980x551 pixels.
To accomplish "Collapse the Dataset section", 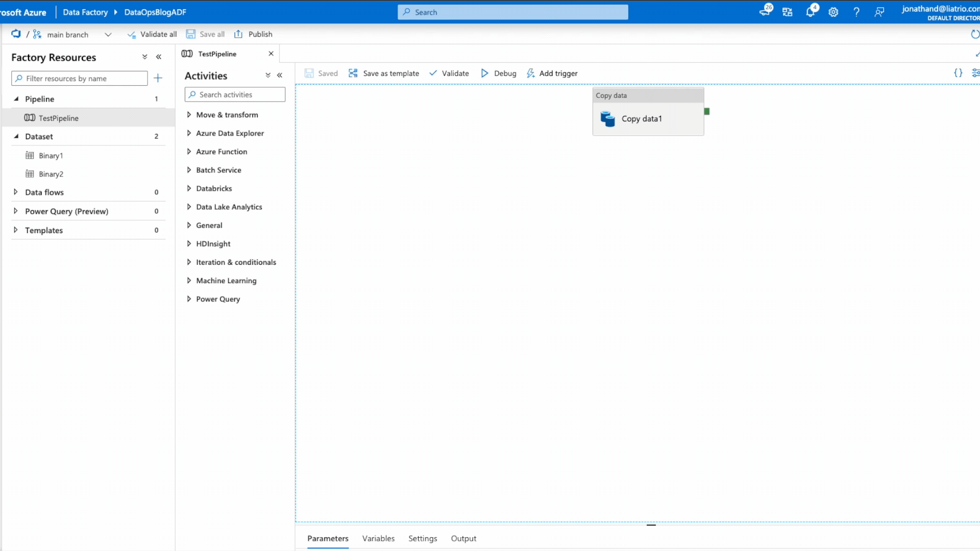I will [x=16, y=136].
